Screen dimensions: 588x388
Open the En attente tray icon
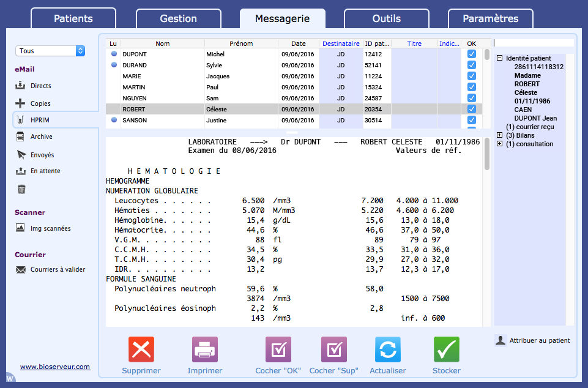click(x=21, y=171)
